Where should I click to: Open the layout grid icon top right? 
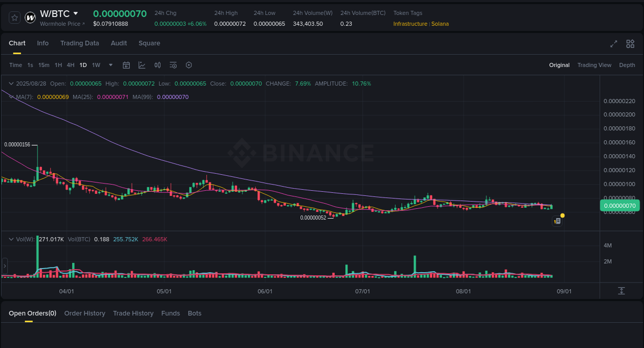(x=630, y=44)
